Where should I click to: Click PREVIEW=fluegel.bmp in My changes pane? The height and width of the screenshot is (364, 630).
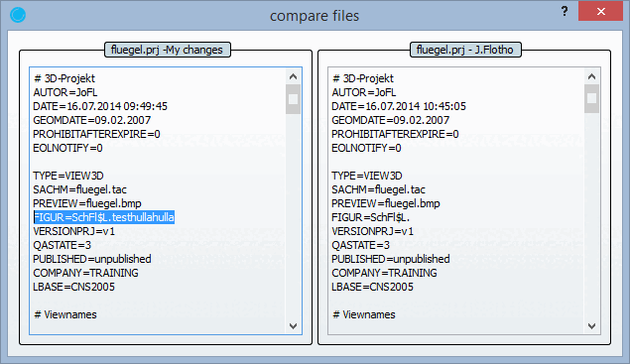point(87,203)
